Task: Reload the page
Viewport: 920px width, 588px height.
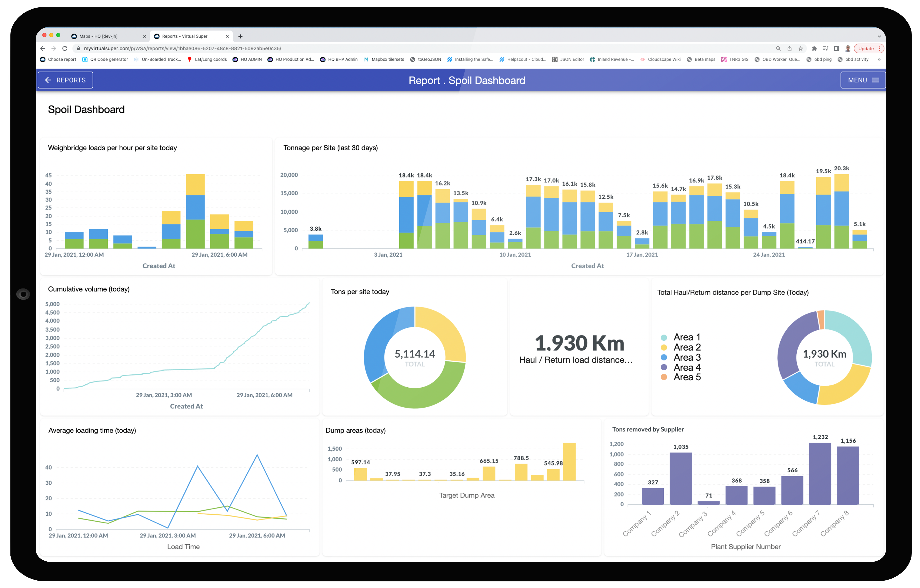Action: pyautogui.click(x=65, y=49)
